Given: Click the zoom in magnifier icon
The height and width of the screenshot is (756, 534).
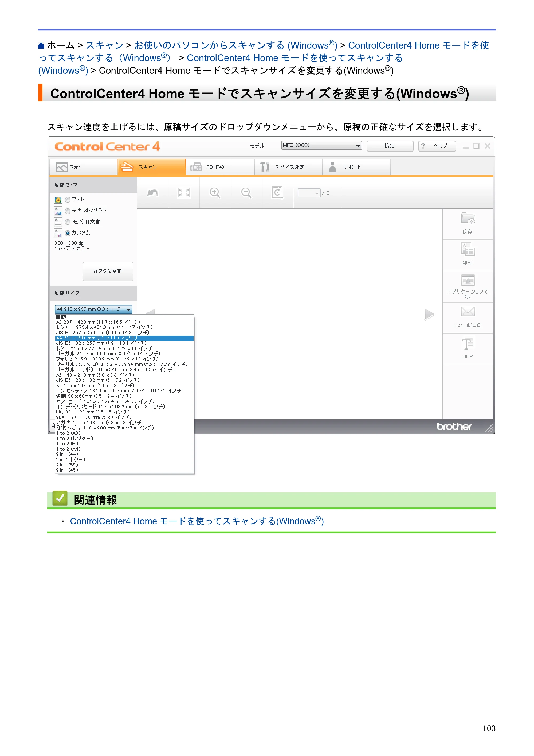Looking at the screenshot, I should point(215,193).
